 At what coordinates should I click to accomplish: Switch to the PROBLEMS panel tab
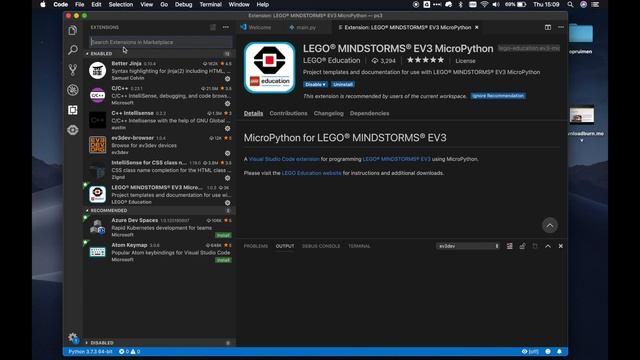256,246
